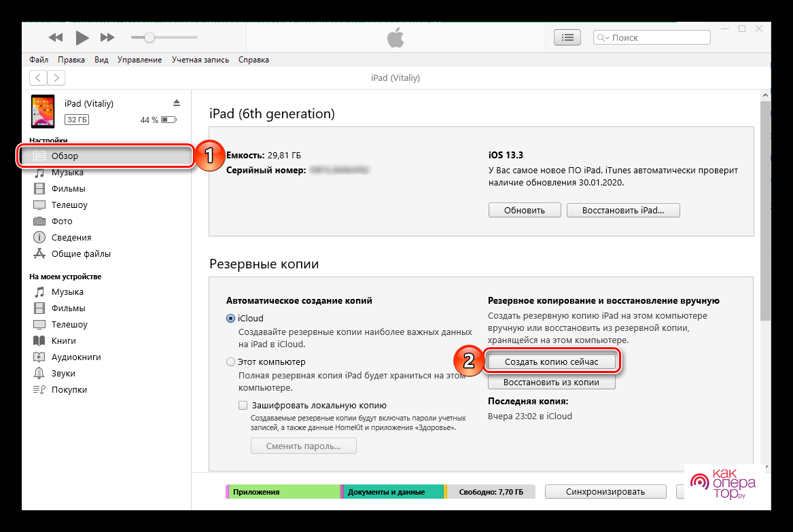Click the Play button
Viewport: 793px width, 532px height.
click(x=82, y=37)
